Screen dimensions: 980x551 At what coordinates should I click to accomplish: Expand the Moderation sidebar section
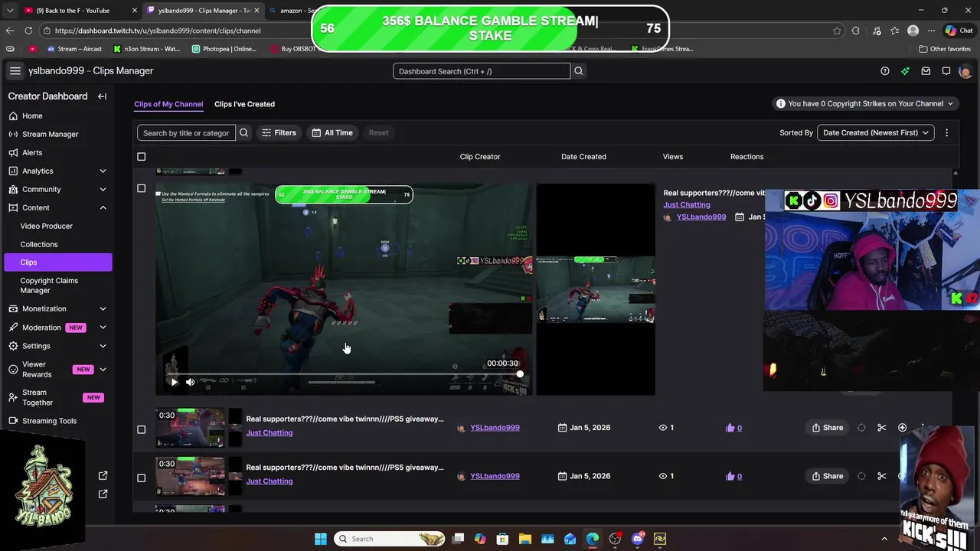(x=103, y=328)
